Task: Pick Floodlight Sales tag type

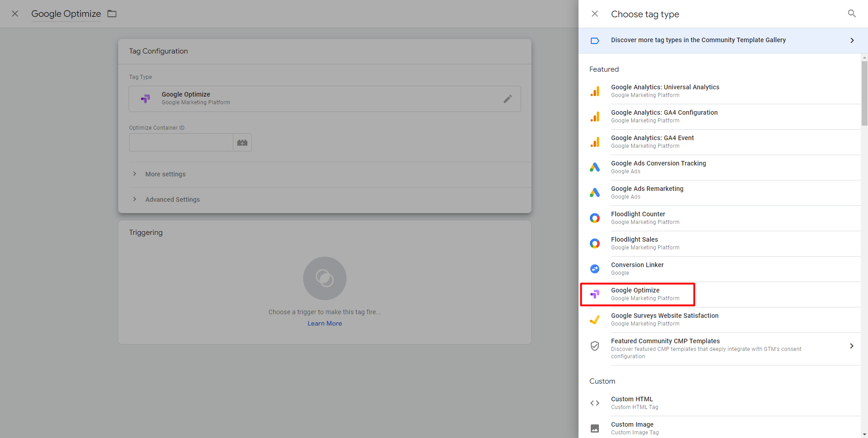Action: point(719,243)
